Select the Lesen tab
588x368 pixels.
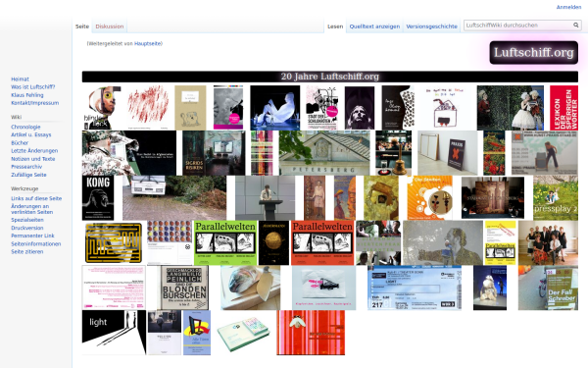click(335, 26)
